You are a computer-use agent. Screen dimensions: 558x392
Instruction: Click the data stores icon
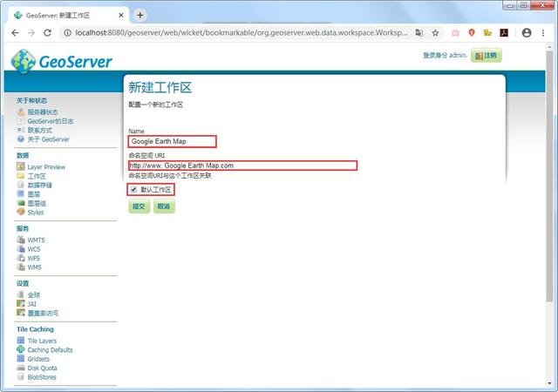click(x=21, y=185)
